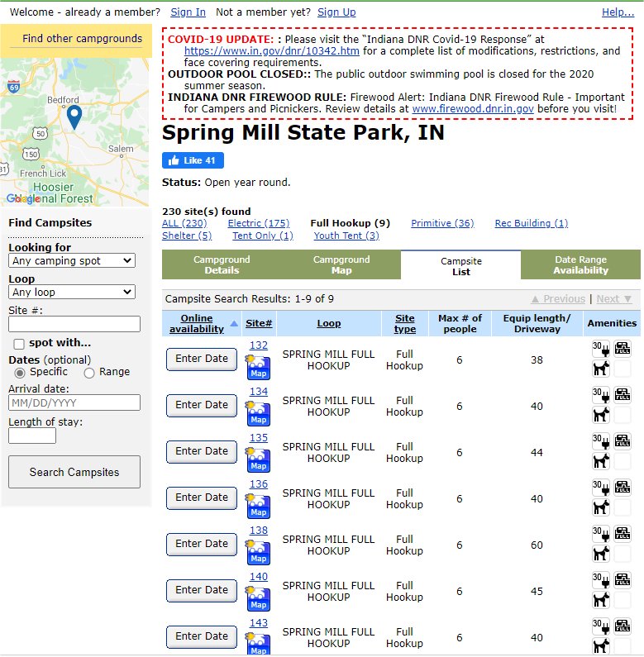This screenshot has height=657, width=644.
Task: Select the Specific dates radio button
Action: (20, 373)
